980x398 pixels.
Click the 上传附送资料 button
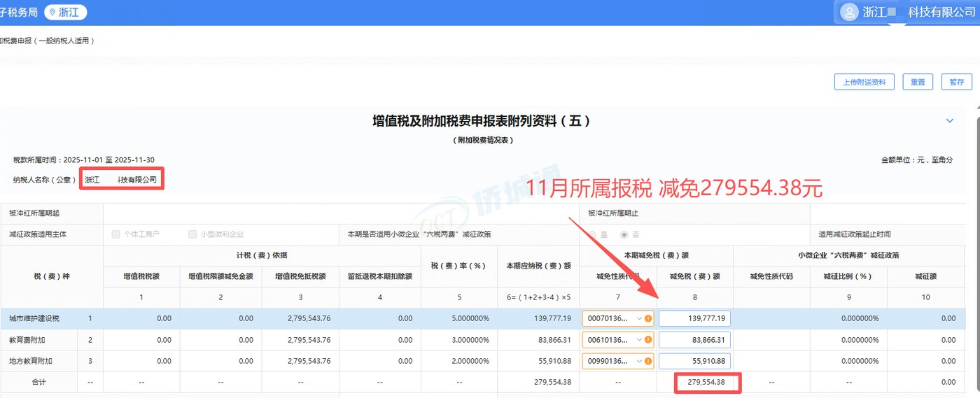click(x=864, y=82)
